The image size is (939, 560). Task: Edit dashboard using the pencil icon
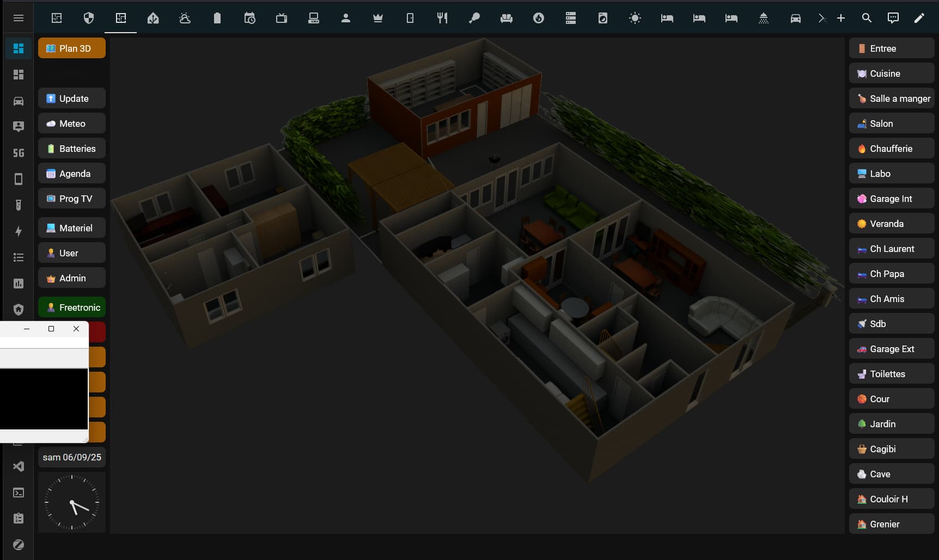point(919,18)
